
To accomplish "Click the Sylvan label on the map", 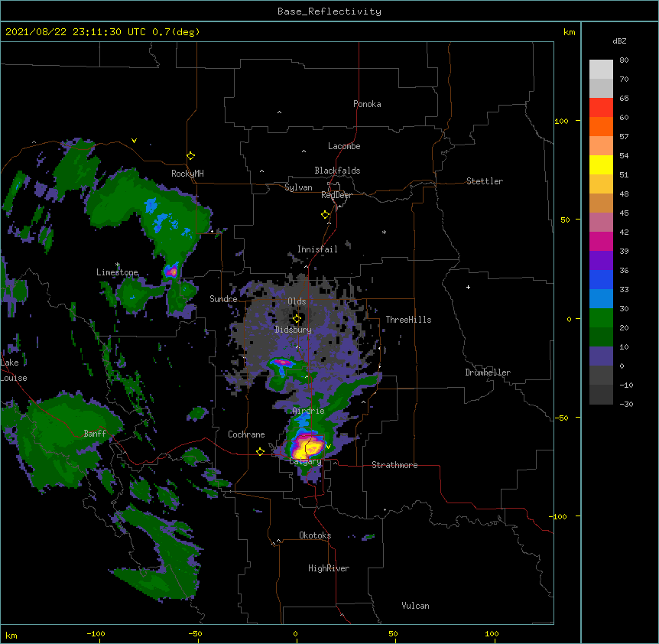I will 298,187.
